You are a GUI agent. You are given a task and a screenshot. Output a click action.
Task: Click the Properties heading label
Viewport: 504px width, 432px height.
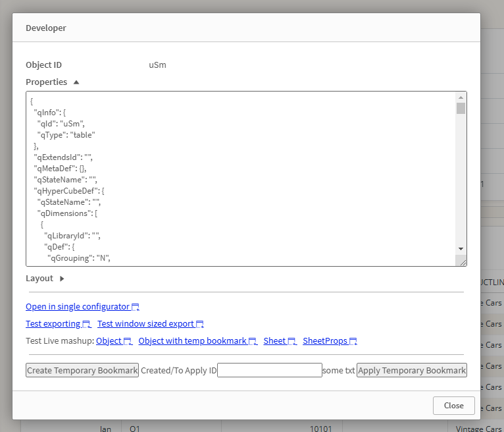(x=46, y=82)
